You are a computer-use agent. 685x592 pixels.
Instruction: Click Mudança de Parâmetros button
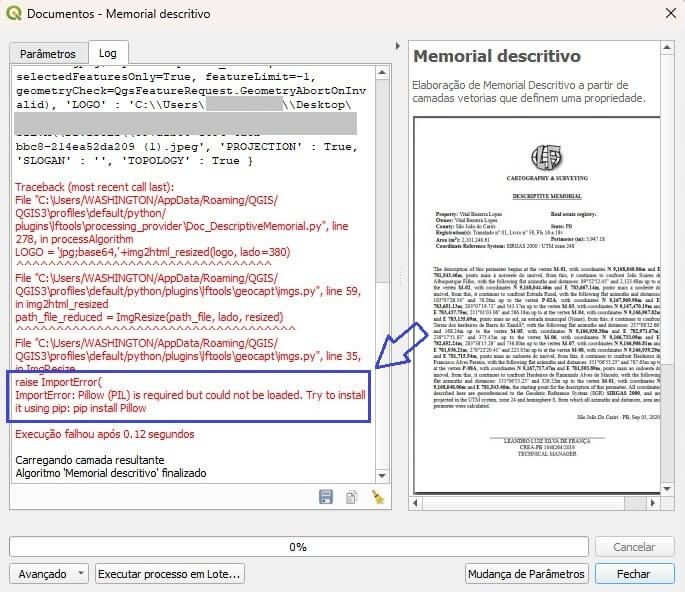(x=526, y=574)
